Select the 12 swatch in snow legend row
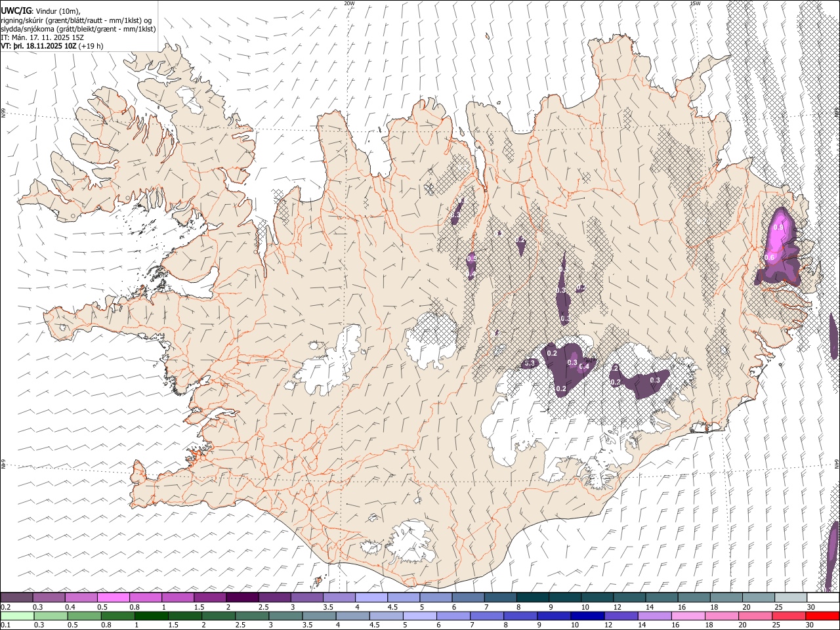 coord(630,597)
